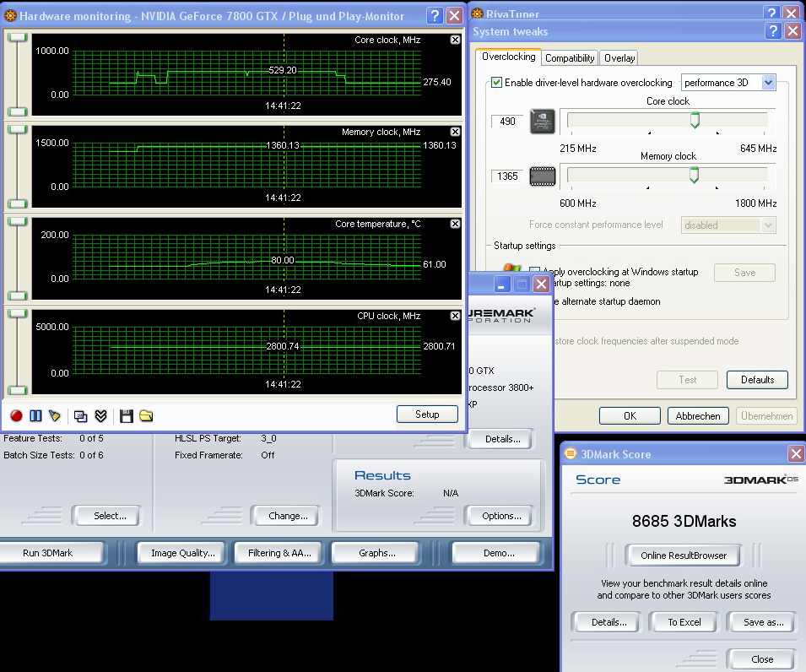This screenshot has height=672, width=806.
Task: Close the System tweaks dialog
Action: (x=792, y=31)
